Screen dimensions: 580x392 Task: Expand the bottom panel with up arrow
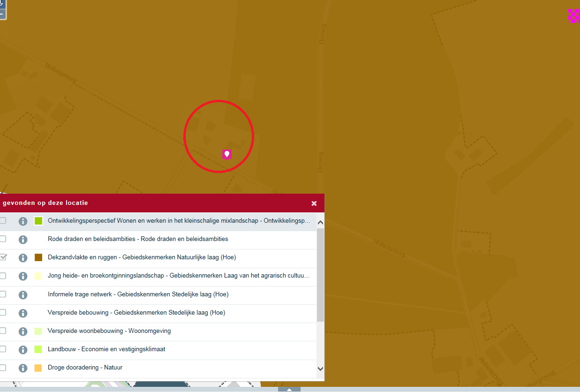tap(289, 389)
